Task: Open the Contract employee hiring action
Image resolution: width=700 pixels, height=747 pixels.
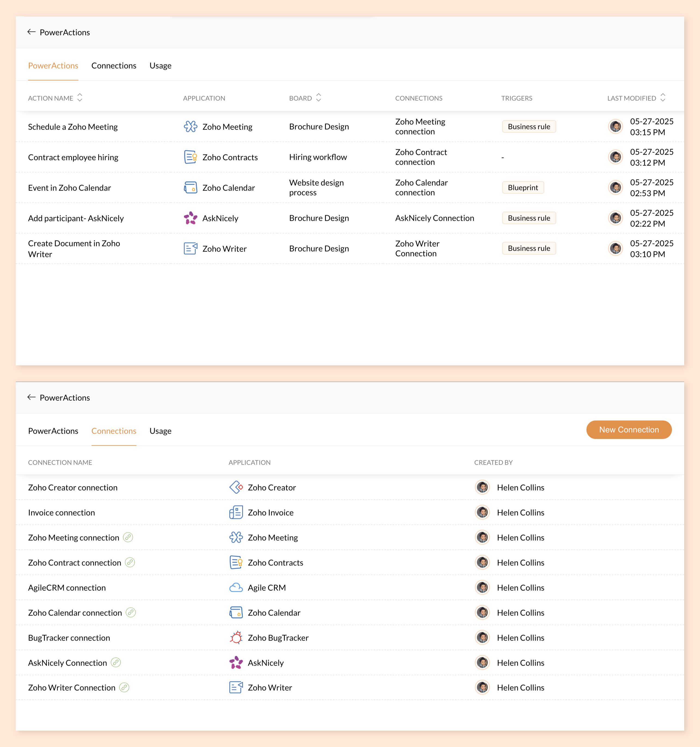Action: 73,157
